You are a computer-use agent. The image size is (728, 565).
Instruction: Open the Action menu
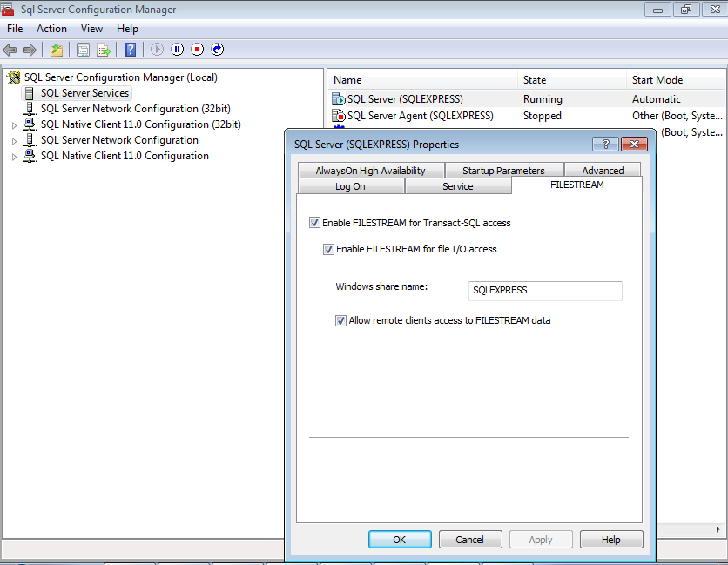[51, 29]
